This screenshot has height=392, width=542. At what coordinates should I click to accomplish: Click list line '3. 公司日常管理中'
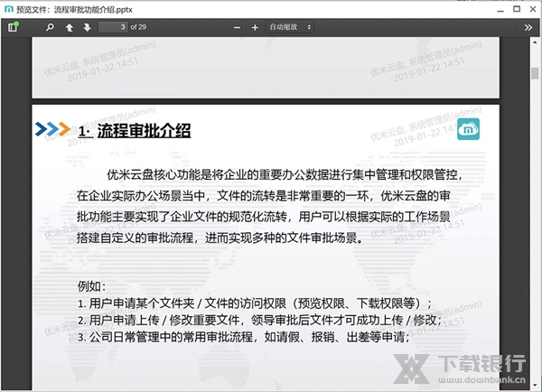tap(244, 337)
